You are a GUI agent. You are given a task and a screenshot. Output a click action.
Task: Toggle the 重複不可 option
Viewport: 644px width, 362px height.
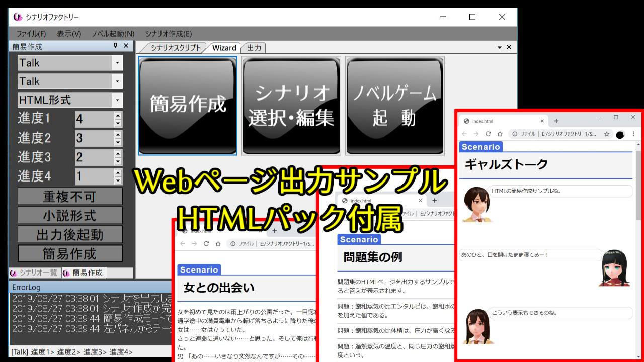pos(70,197)
